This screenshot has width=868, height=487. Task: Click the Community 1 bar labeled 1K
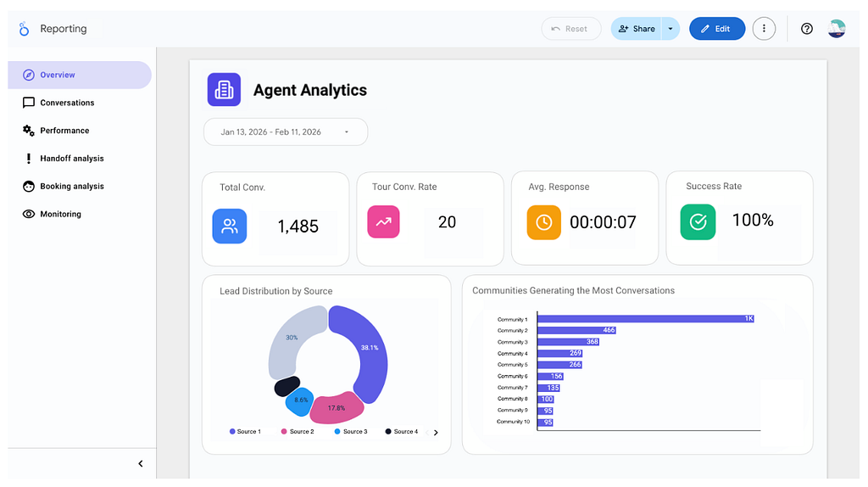pyautogui.click(x=645, y=318)
